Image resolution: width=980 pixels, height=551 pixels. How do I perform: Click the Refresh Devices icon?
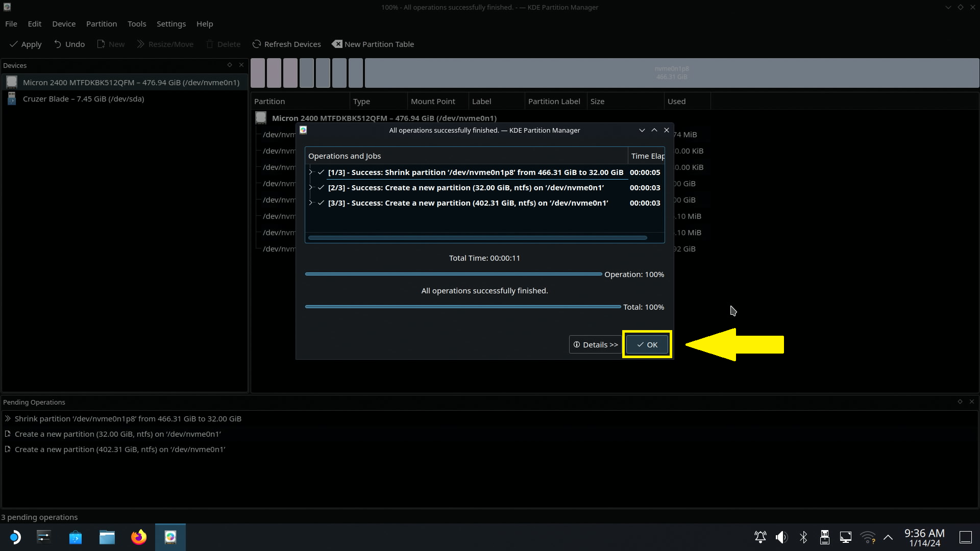click(257, 44)
